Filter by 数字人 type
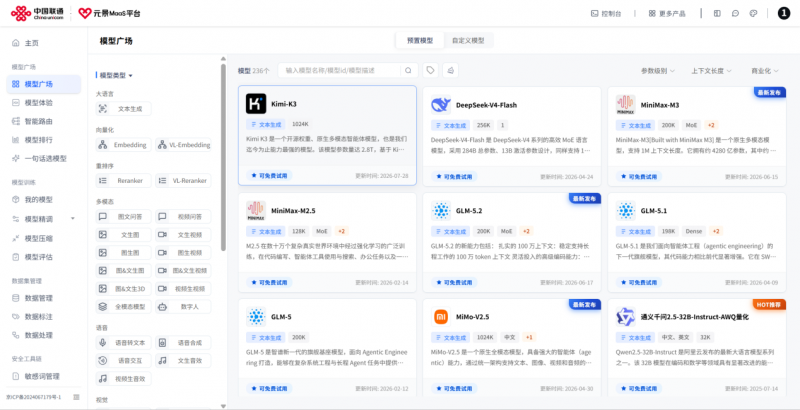Image resolution: width=800 pixels, height=410 pixels. point(183,306)
